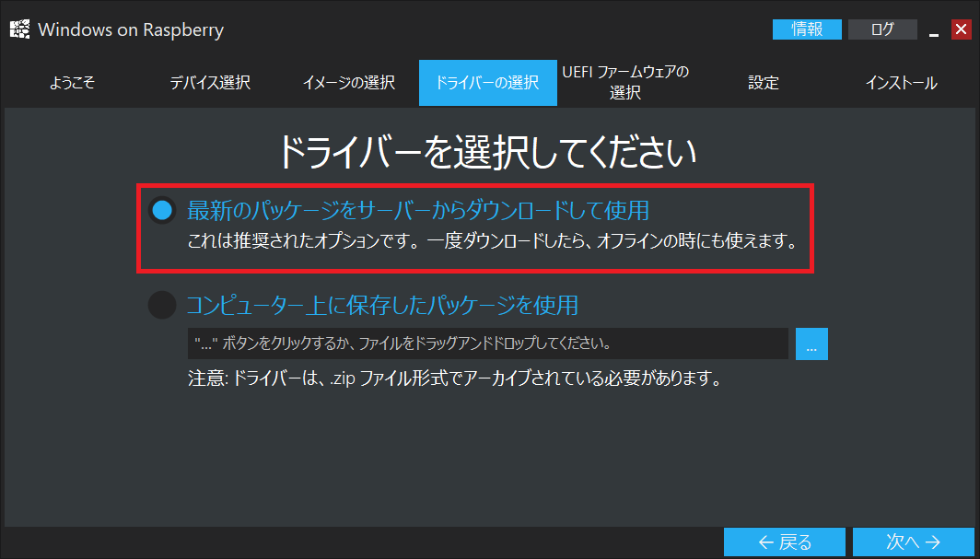Open the 情報 info panel
The height and width of the screenshot is (559, 980).
tap(807, 29)
